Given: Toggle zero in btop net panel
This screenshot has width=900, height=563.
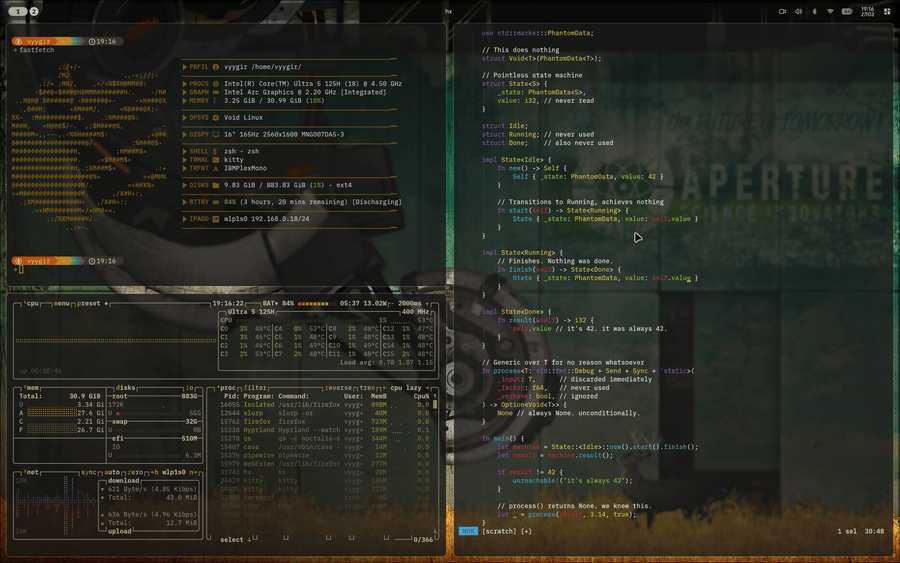Looking at the screenshot, I should click(x=135, y=472).
